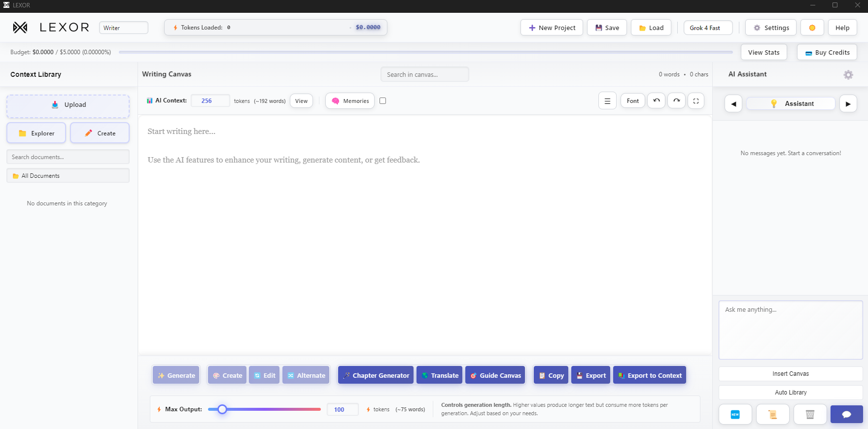Click the budget progress bar
The image size is (868, 429).
pyautogui.click(x=426, y=52)
